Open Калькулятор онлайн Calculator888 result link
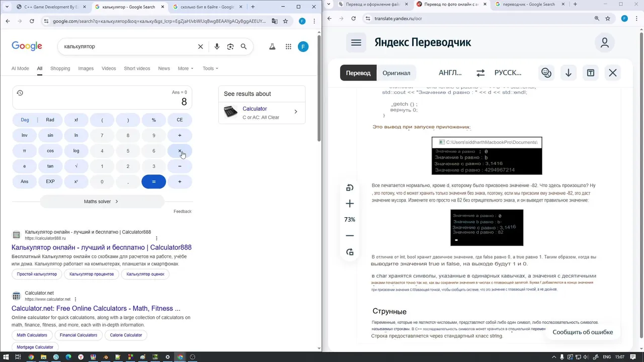Image resolution: width=644 pixels, height=362 pixels. (102, 247)
